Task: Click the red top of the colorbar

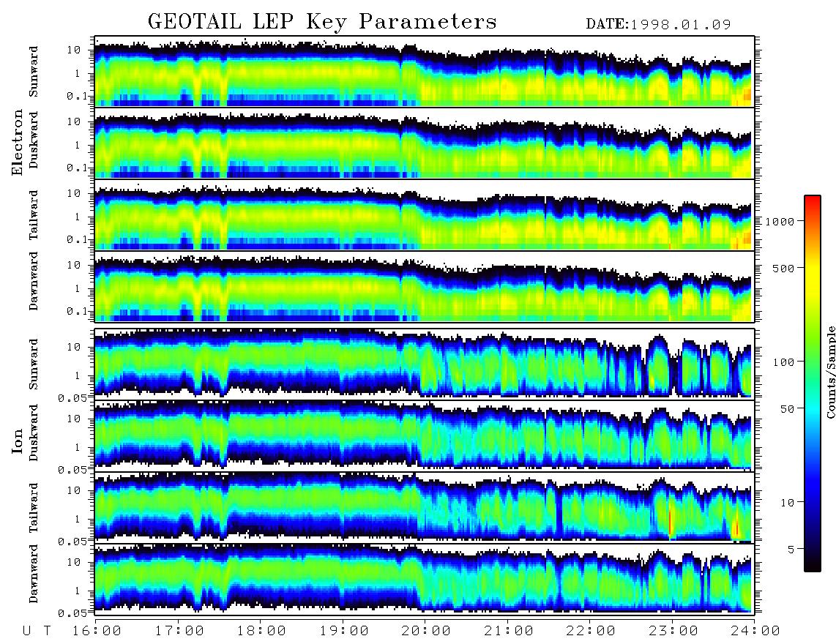Action: click(813, 201)
